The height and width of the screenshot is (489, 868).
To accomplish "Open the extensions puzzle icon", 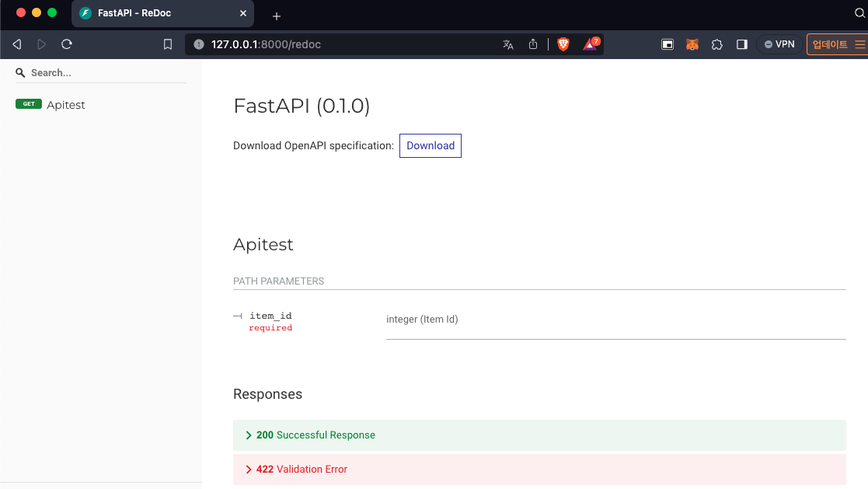I will click(717, 44).
